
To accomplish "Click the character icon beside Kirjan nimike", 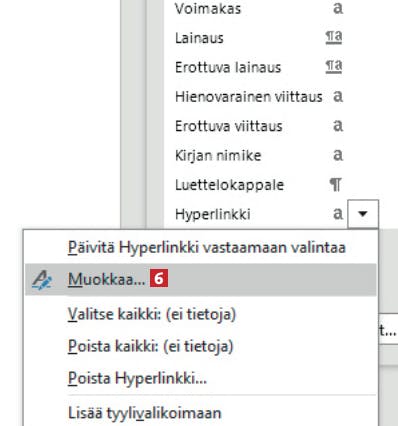I will pyautogui.click(x=338, y=155).
